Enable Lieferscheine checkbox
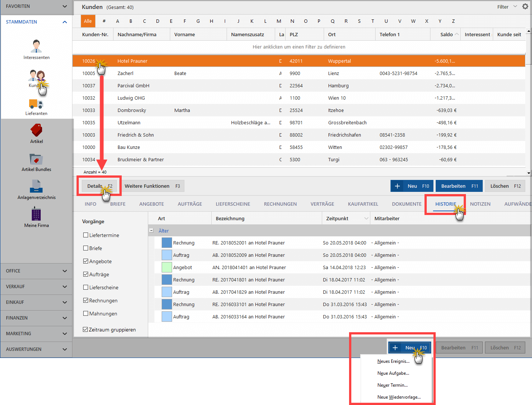The width and height of the screenshot is (532, 405). 85,287
